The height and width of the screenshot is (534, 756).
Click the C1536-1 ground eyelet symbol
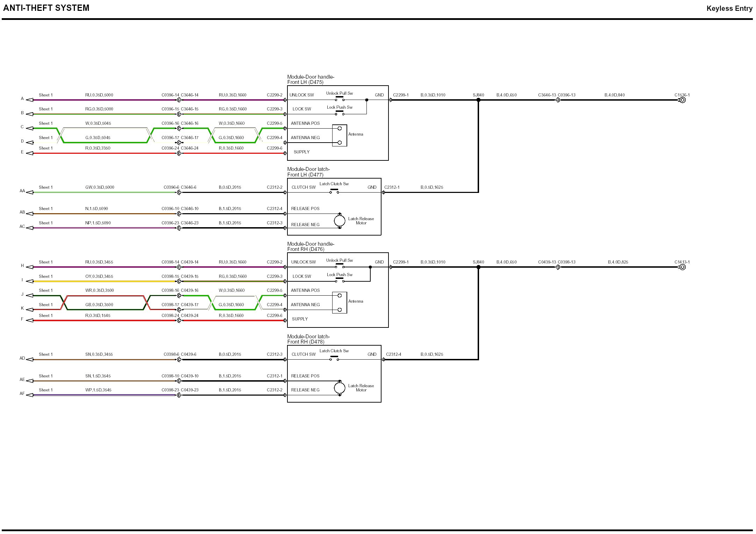click(x=682, y=100)
